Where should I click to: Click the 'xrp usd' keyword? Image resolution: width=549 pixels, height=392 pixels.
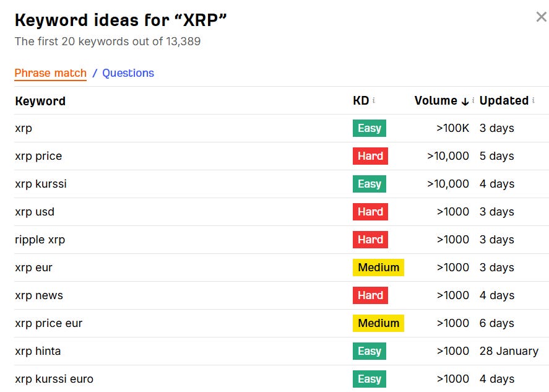[35, 212]
